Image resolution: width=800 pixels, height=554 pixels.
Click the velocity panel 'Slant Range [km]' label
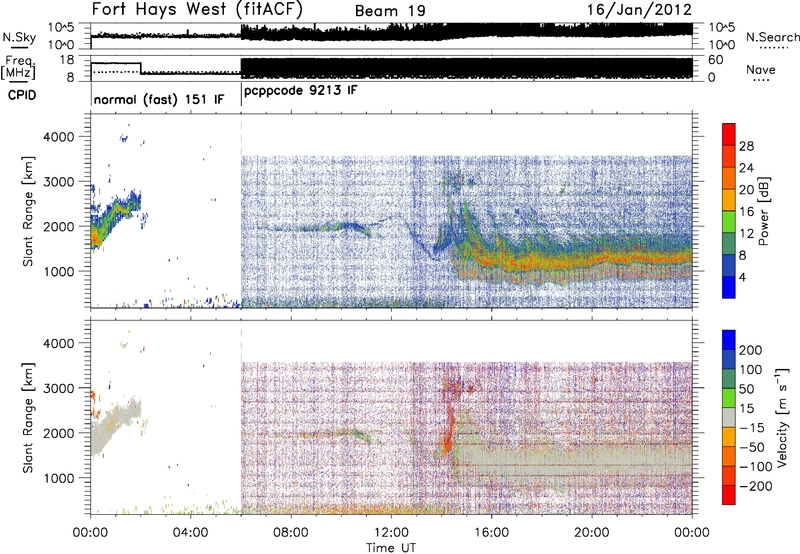click(x=28, y=417)
